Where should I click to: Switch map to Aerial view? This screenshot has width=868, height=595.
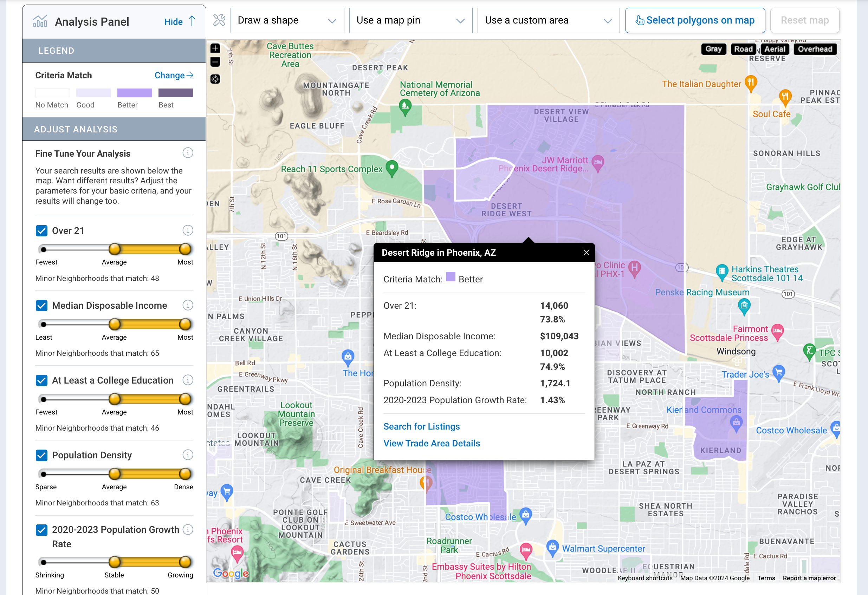click(774, 49)
